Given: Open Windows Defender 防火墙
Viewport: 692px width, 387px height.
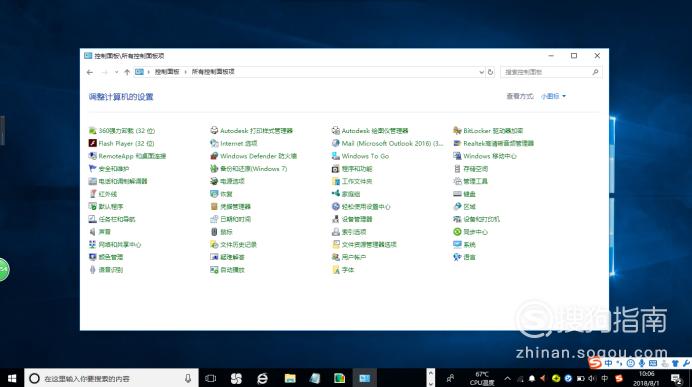Looking at the screenshot, I should point(253,156).
